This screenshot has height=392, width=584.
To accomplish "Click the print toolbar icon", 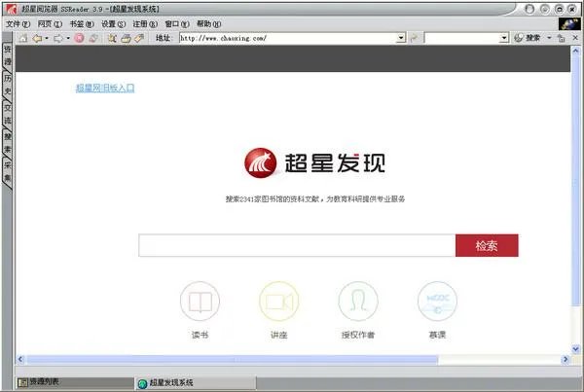I will [x=126, y=38].
